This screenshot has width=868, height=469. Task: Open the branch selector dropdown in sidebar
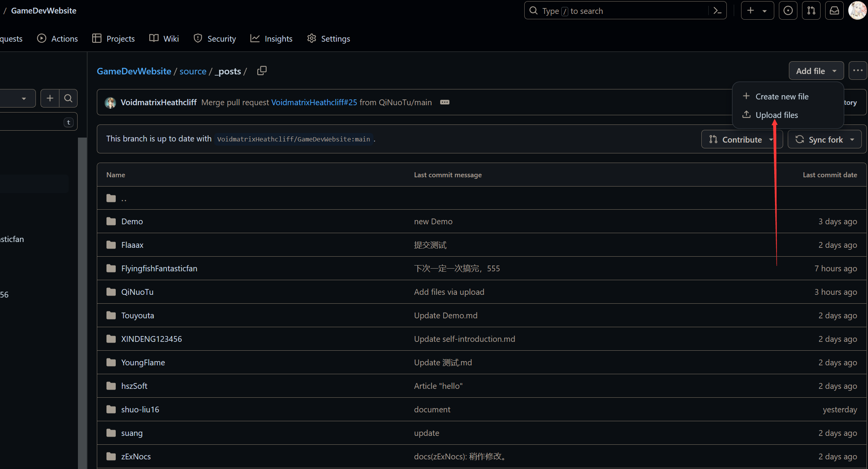[17, 99]
